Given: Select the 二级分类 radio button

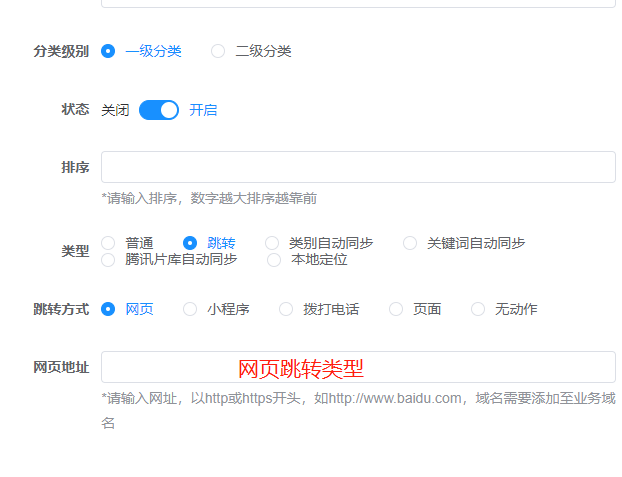Looking at the screenshot, I should point(218,51).
